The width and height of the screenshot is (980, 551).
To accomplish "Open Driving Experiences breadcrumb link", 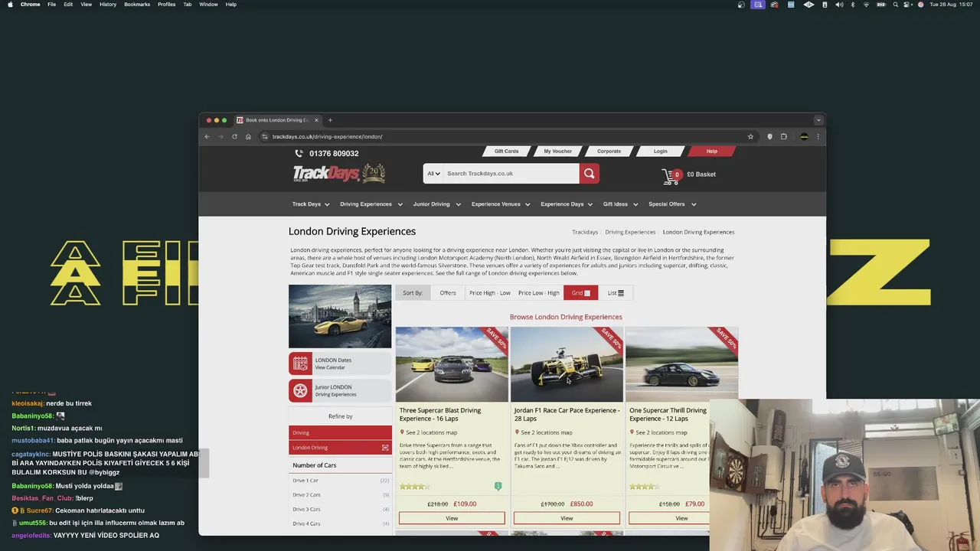I will coord(630,232).
